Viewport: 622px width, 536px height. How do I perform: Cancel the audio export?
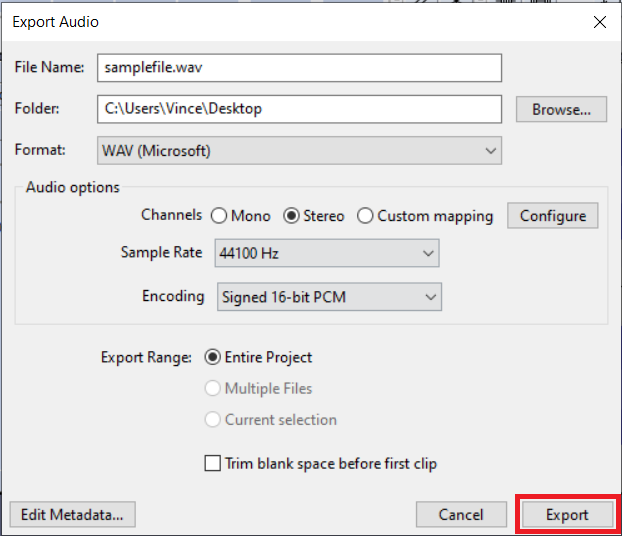[461, 515]
